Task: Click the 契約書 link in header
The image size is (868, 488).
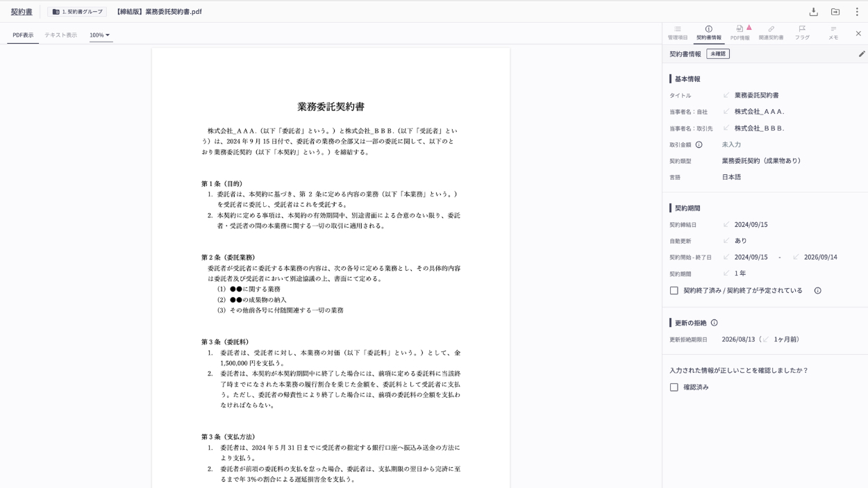Action: coord(22,12)
